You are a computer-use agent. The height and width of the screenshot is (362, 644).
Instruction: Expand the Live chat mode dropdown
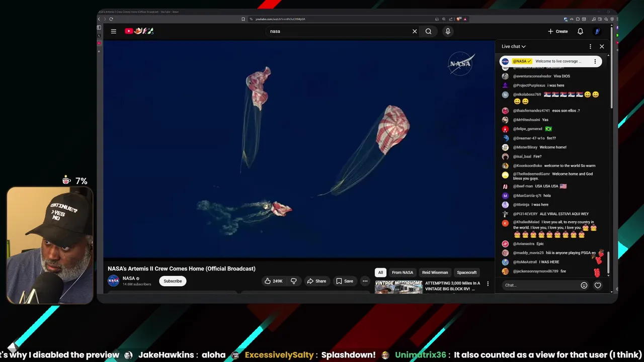514,46
